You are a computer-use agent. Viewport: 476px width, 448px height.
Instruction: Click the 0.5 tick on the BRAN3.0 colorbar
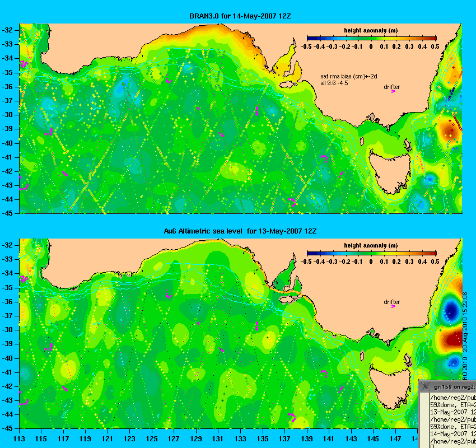coord(435,46)
